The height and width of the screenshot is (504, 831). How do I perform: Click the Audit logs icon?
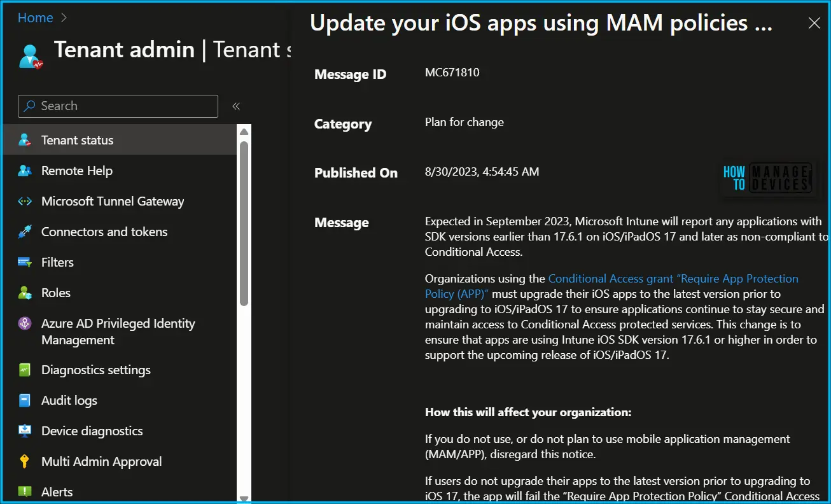(x=25, y=400)
